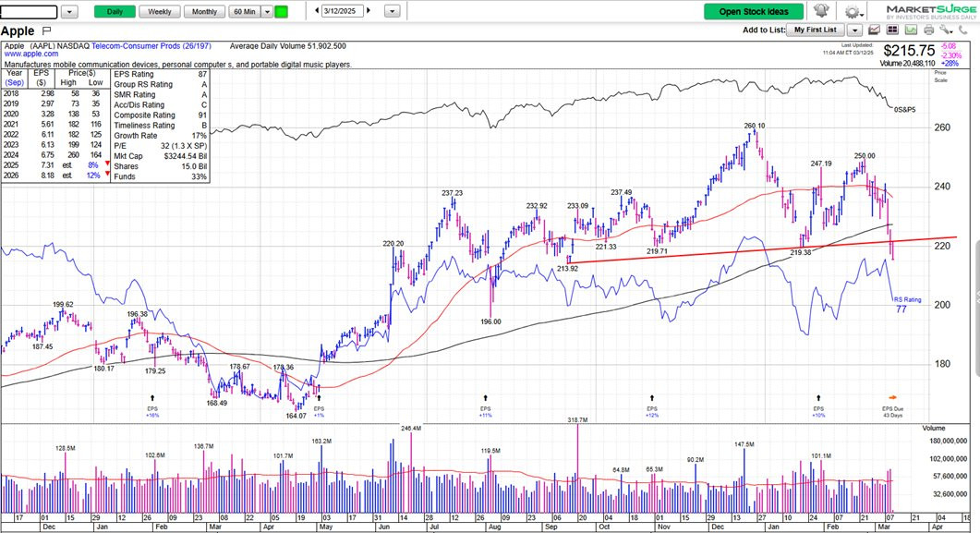Click the EPS Rating 87 row

pyautogui.click(x=160, y=74)
